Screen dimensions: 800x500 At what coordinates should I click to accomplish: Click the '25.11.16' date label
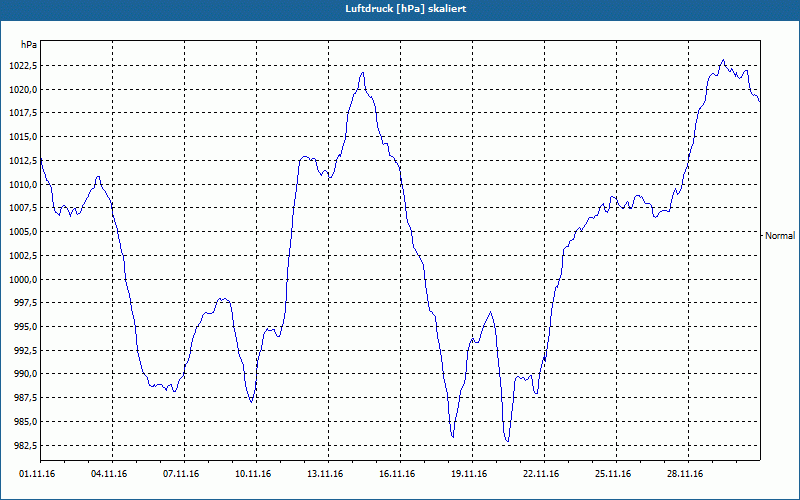point(613,474)
